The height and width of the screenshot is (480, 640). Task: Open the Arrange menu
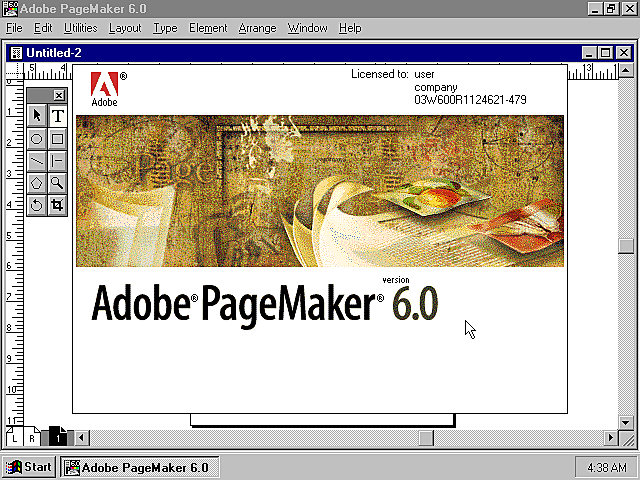257,28
